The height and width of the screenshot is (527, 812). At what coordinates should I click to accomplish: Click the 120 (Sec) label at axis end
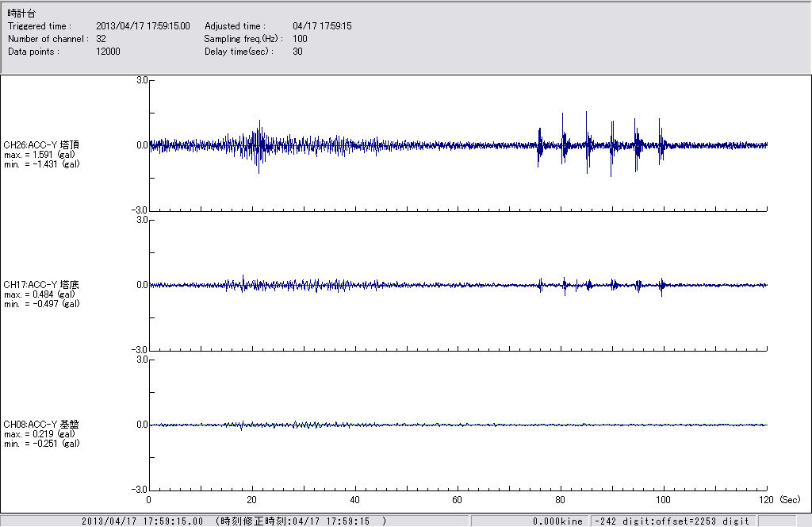(776, 501)
